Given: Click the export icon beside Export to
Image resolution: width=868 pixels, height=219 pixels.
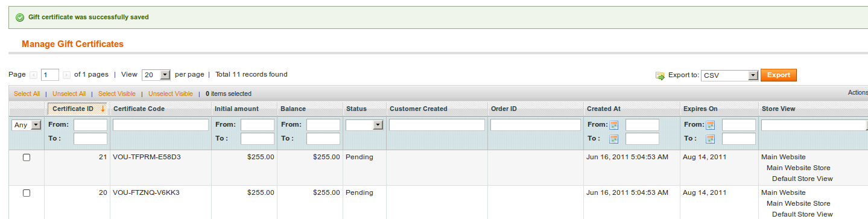Looking at the screenshot, I should [x=660, y=75].
